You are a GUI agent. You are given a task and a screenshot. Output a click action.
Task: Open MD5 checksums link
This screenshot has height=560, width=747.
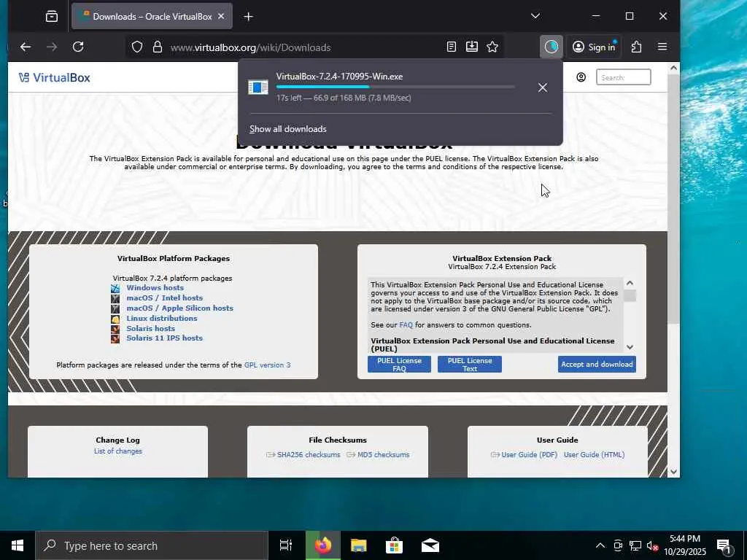click(x=383, y=455)
